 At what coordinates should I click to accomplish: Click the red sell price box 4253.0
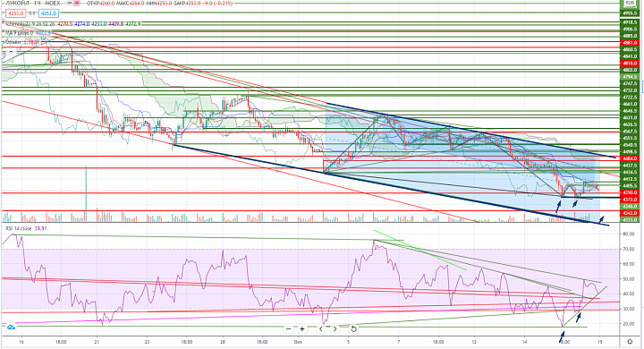click(15, 13)
